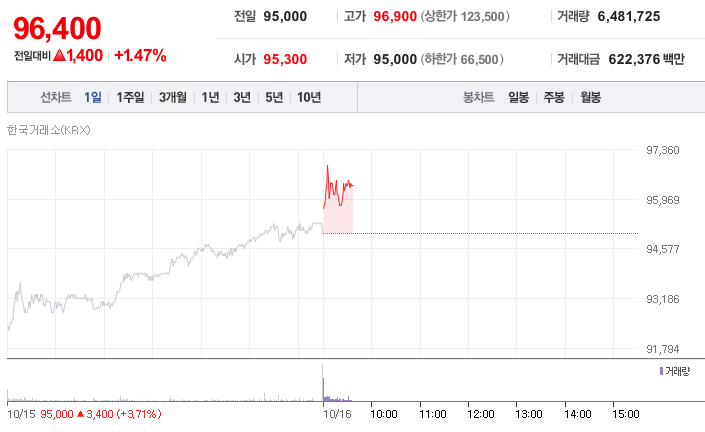The width and height of the screenshot is (705, 432).
Task: Select the 월봉 monthly candle chart
Action: (590, 97)
